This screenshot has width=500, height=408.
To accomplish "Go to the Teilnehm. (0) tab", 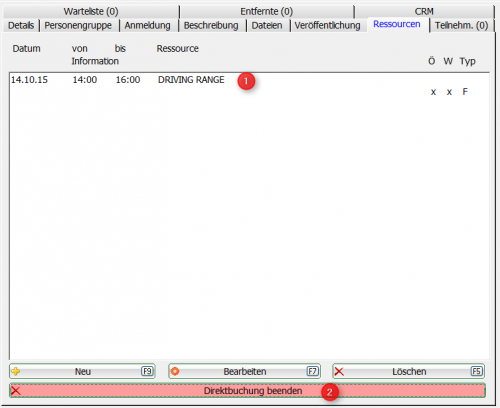I will (x=461, y=25).
